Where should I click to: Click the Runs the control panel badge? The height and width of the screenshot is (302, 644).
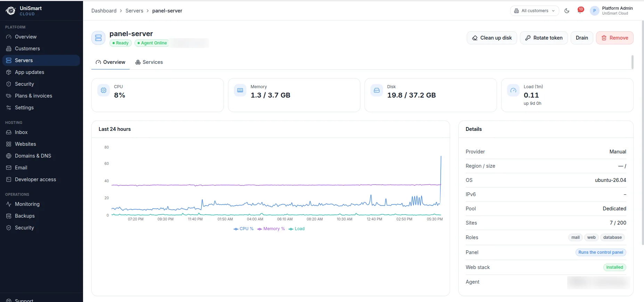(x=601, y=252)
